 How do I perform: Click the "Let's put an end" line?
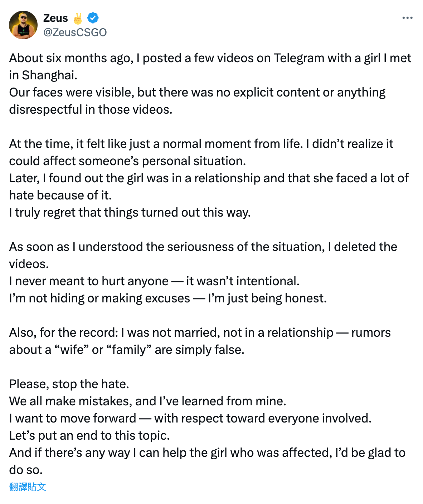[89, 436]
